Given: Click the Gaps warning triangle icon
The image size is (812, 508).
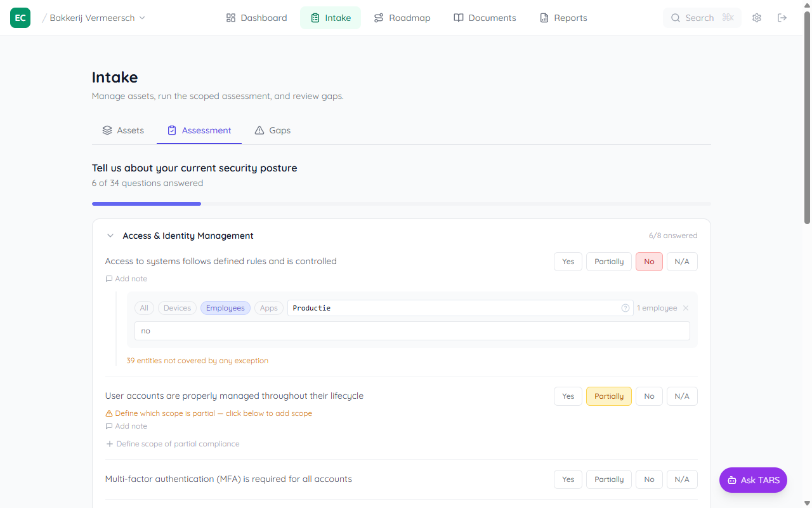Looking at the screenshot, I should (259, 130).
